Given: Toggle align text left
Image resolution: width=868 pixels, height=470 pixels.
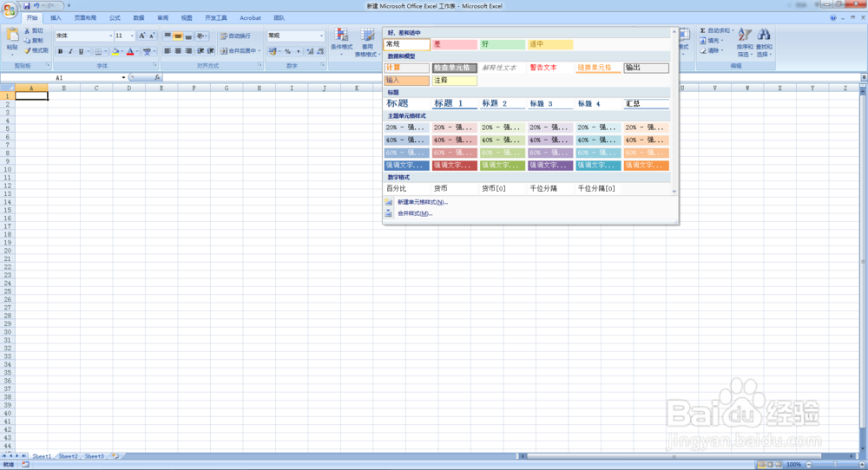Looking at the screenshot, I should 168,51.
